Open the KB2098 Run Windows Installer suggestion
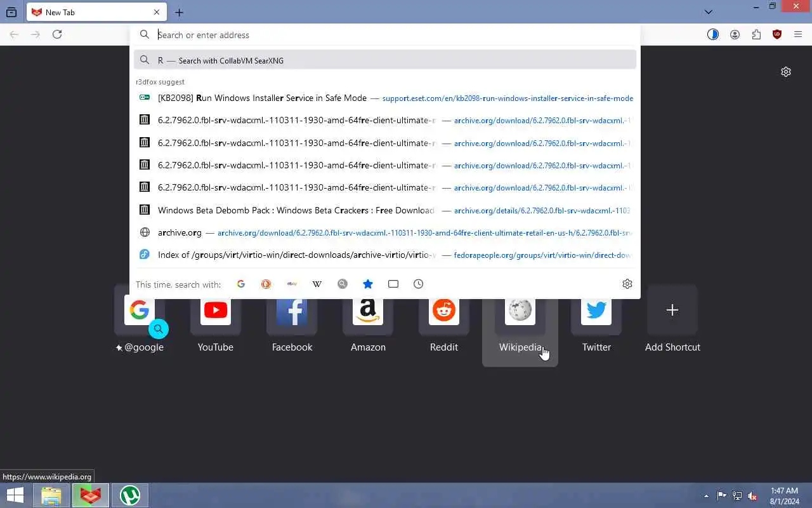812x508 pixels. click(385, 98)
